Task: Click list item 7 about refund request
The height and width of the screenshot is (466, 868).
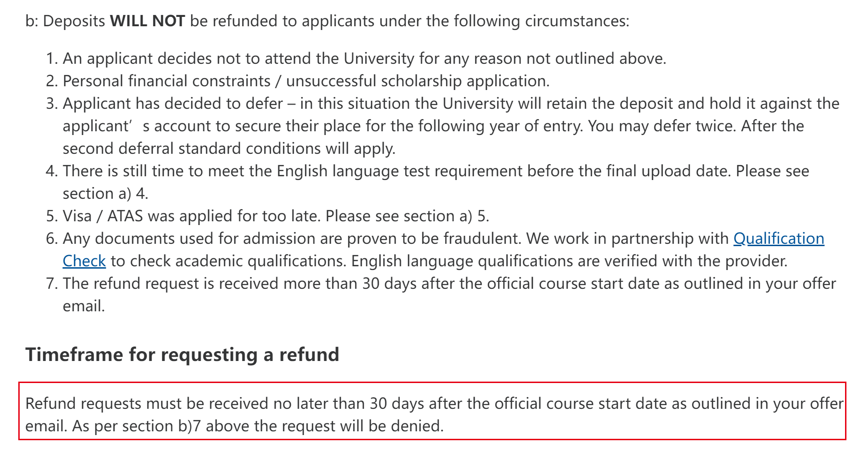Action: (x=449, y=284)
